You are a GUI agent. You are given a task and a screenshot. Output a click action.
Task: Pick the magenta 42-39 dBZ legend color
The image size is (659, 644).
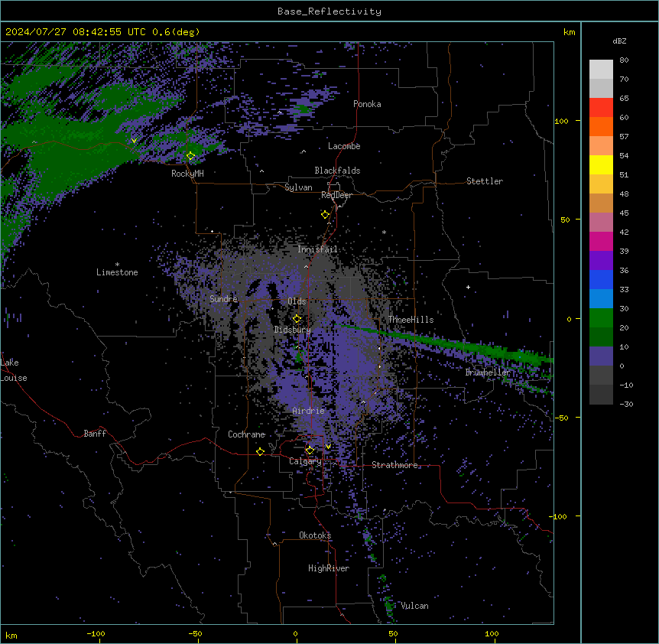pyautogui.click(x=601, y=241)
